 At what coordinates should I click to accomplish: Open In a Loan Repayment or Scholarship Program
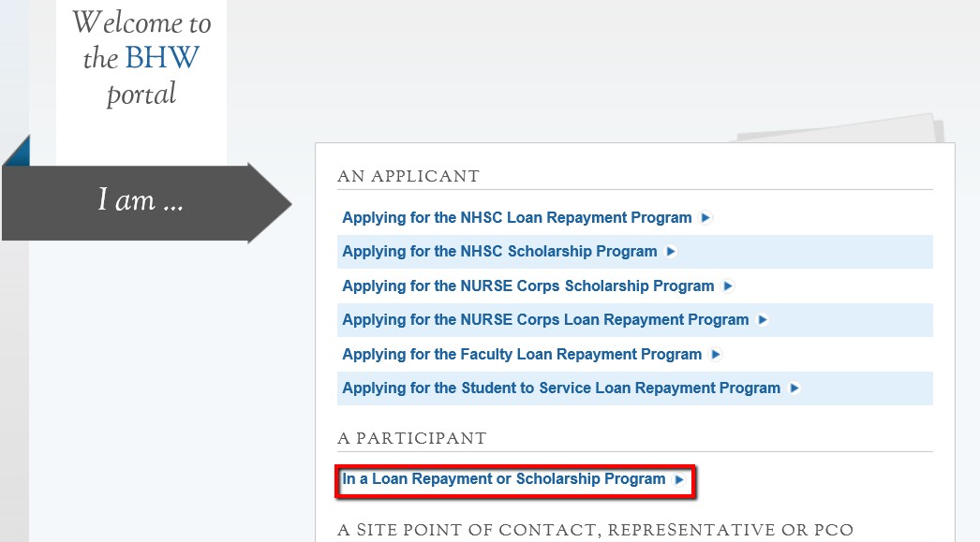[504, 479]
